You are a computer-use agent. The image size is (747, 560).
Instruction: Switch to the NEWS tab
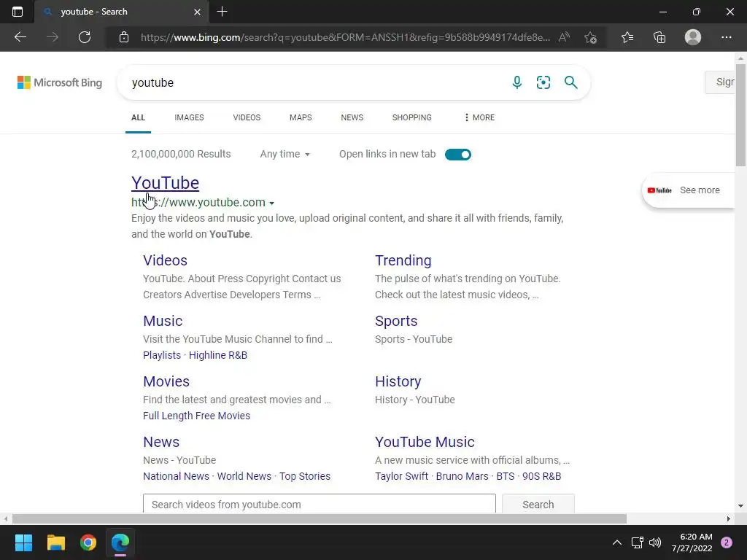(352, 117)
